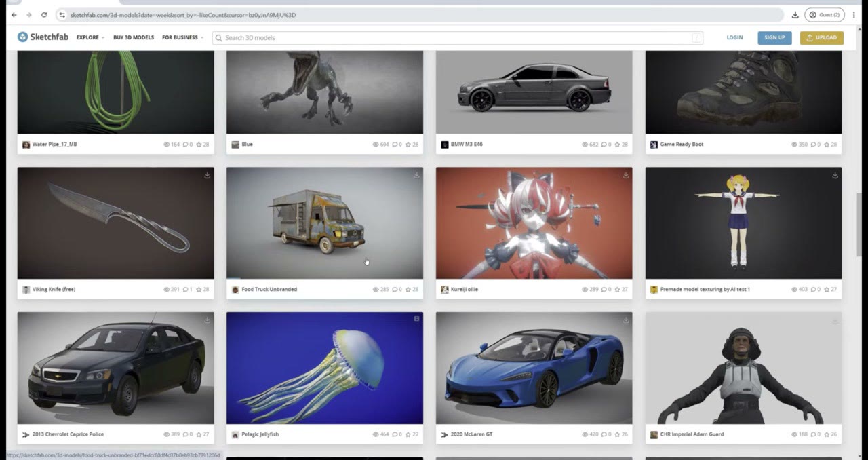Click comment icon on Viking Knife card
868x460 pixels.
(x=185, y=290)
